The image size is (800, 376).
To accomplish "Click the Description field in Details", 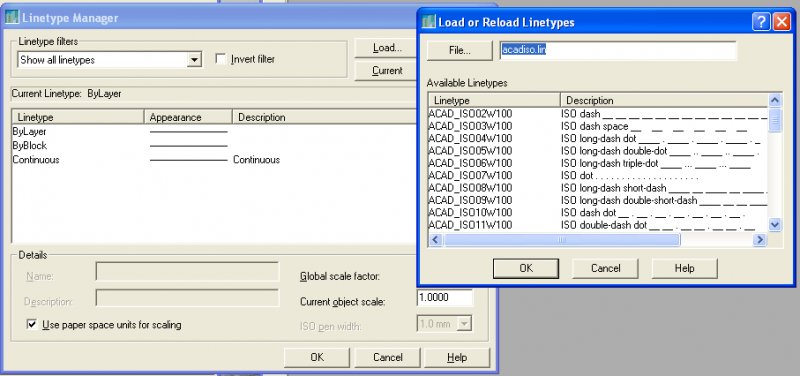I will click(x=187, y=298).
